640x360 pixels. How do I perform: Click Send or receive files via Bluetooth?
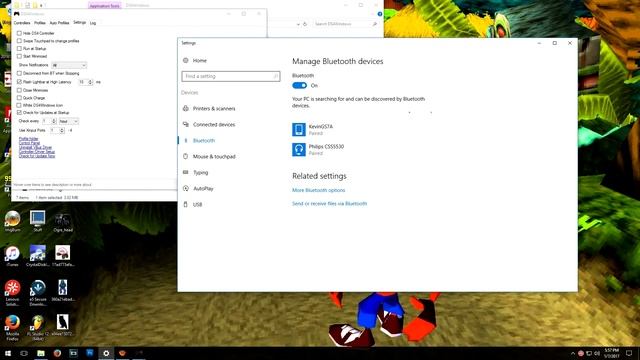(x=329, y=203)
